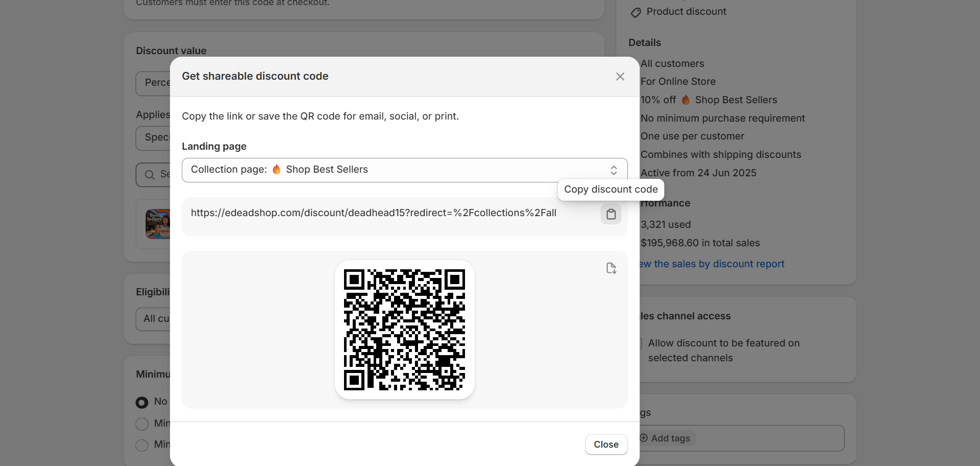This screenshot has height=466, width=980.
Task: Click the QR code image
Action: tap(405, 330)
